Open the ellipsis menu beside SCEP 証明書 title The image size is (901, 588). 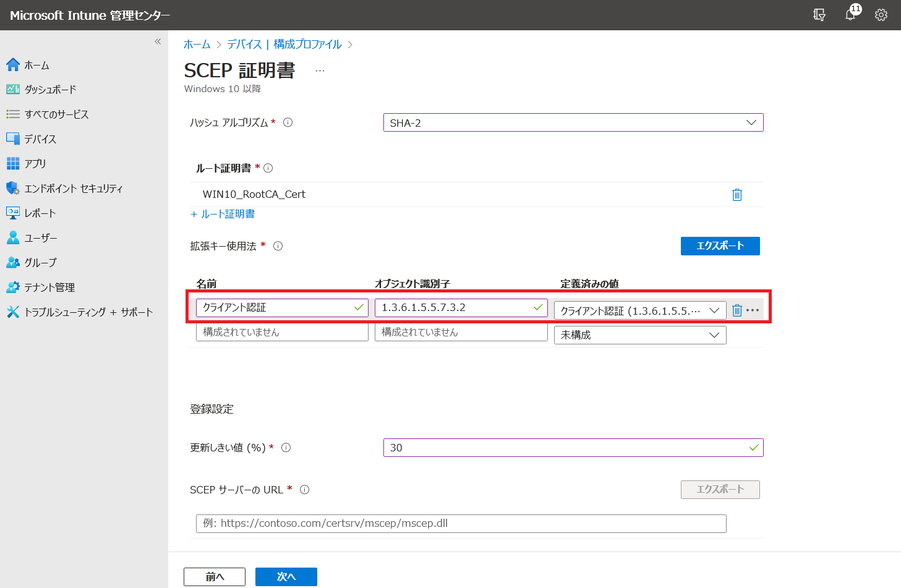320,70
